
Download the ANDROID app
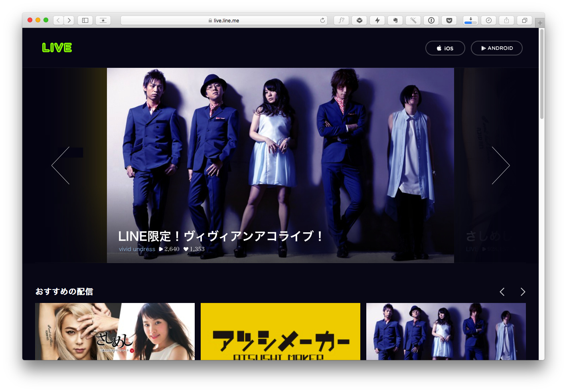coord(496,48)
